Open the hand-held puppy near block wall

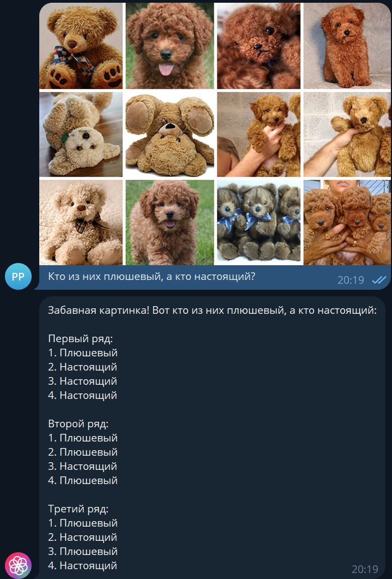click(x=258, y=134)
